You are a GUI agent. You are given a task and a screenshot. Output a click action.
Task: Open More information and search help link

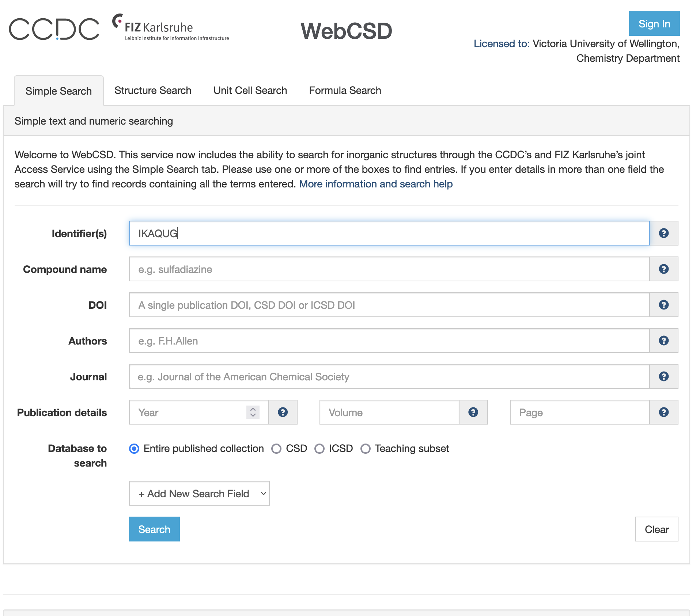[376, 184]
